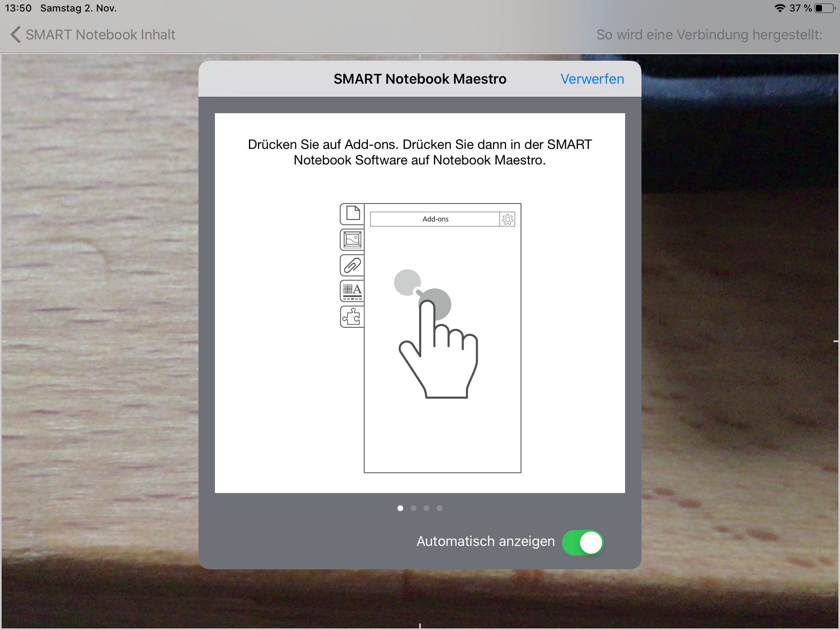Jump to second tutorial page dot
840x630 pixels.
click(x=413, y=508)
